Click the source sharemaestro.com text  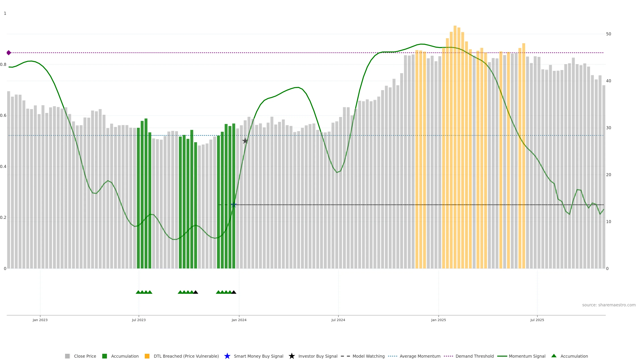click(608, 305)
